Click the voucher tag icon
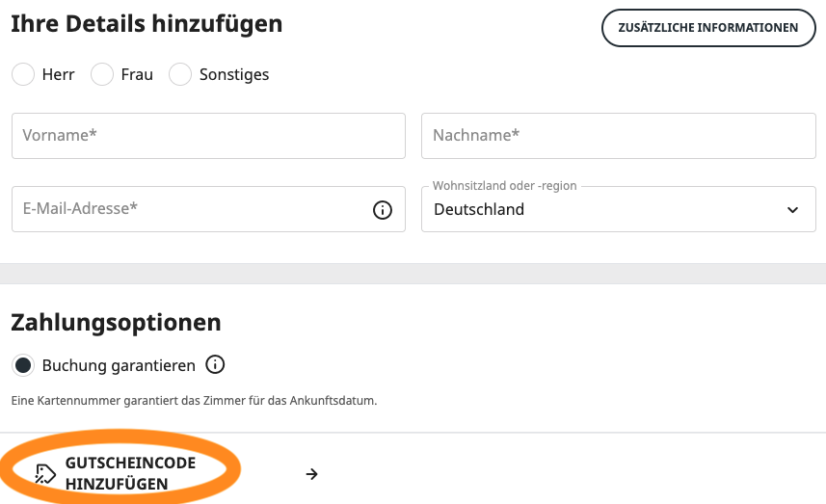The width and height of the screenshot is (826, 504). (x=45, y=473)
